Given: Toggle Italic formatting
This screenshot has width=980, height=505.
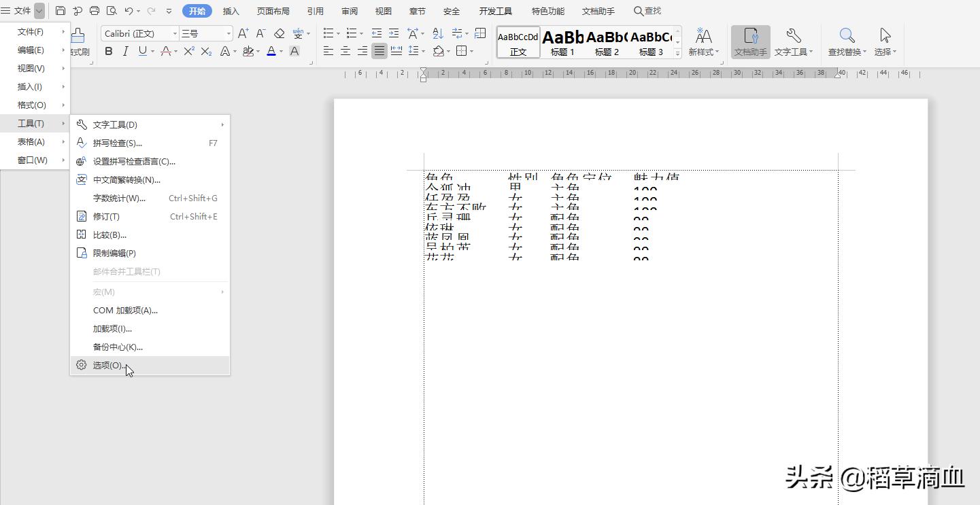Looking at the screenshot, I should tap(125, 51).
